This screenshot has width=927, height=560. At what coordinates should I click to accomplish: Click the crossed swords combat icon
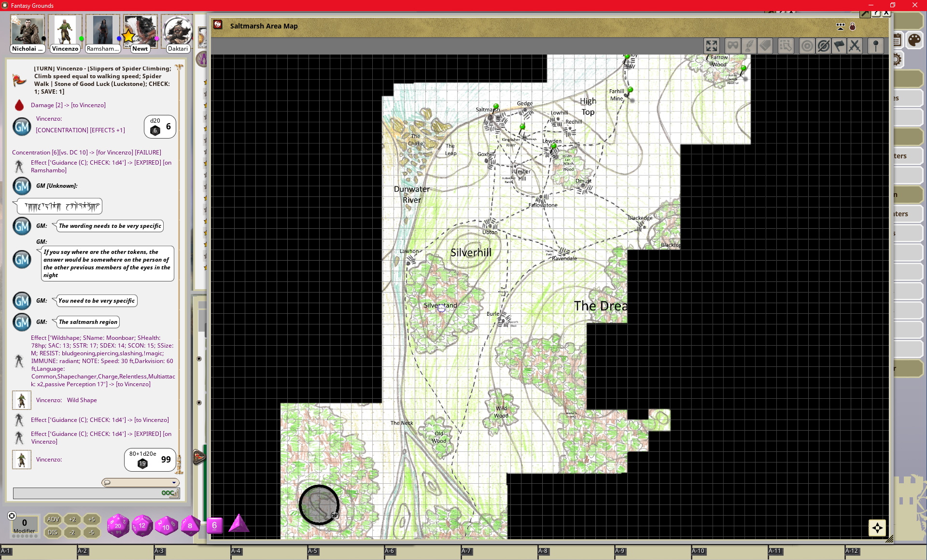[855, 46]
